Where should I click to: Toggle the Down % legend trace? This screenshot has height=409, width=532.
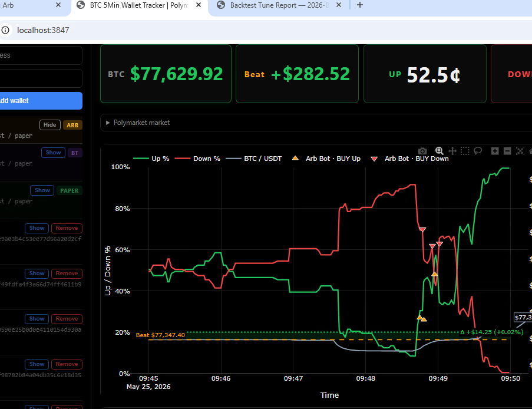tap(197, 159)
